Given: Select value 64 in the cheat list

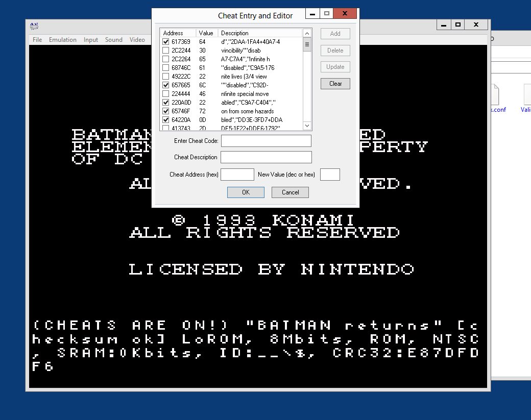Looking at the screenshot, I should click(202, 42).
